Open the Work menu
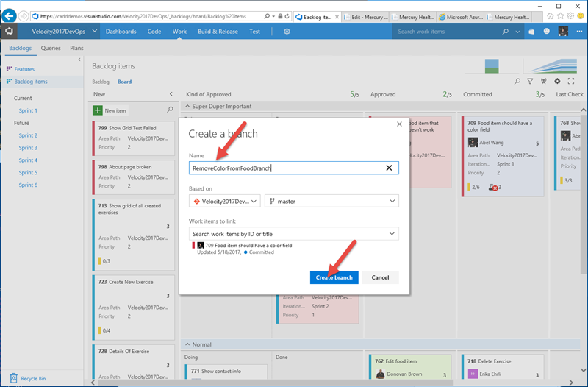The height and width of the screenshot is (387, 588). coord(179,32)
